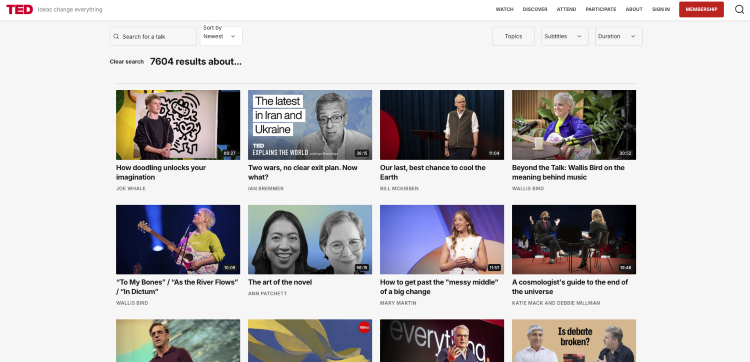Open Wallis Bird interview thumbnail with plants
The width and height of the screenshot is (750, 362).
click(x=574, y=125)
